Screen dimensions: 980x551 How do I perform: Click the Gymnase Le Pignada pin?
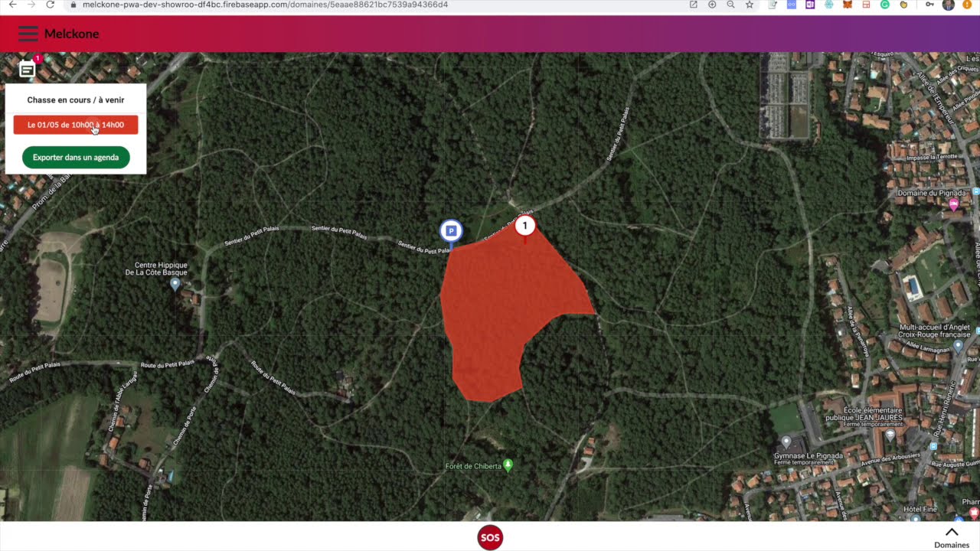point(786,442)
